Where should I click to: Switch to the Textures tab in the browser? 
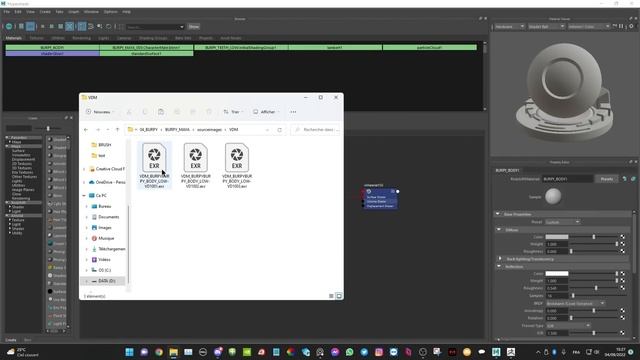click(x=37, y=38)
